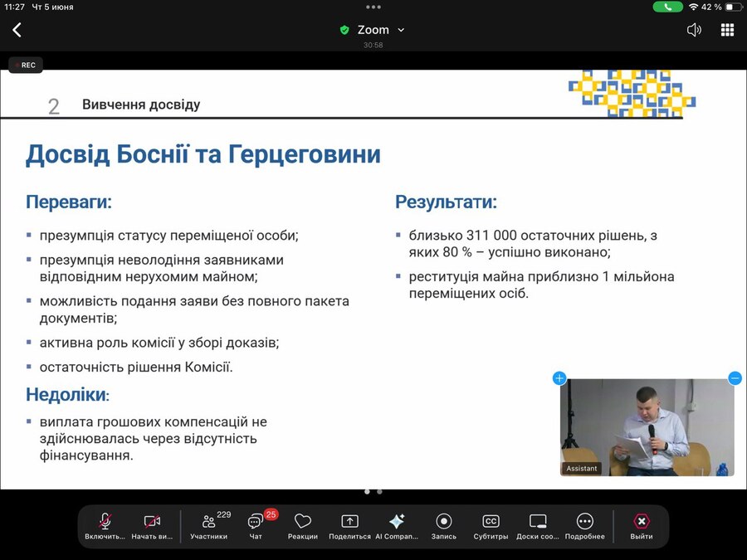Tap the three dots multitasking control
The height and width of the screenshot is (560, 747).
[373, 7]
